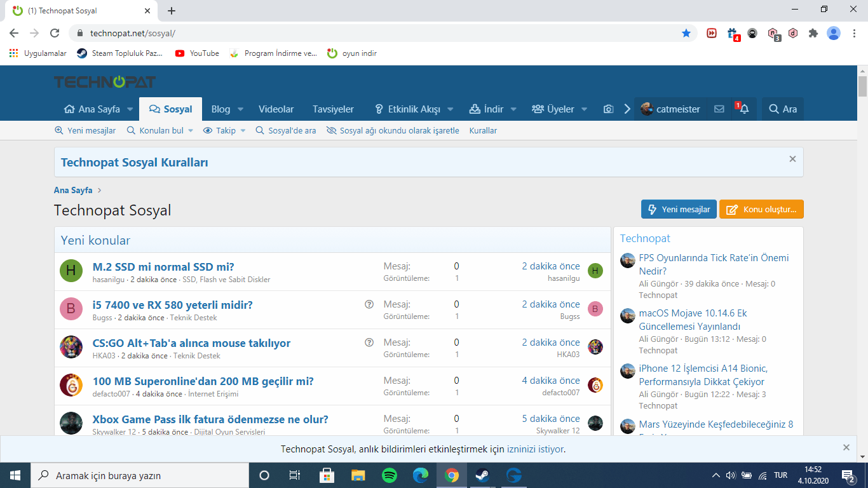The width and height of the screenshot is (868, 488).
Task: Open the Windows notification center
Action: click(848, 475)
